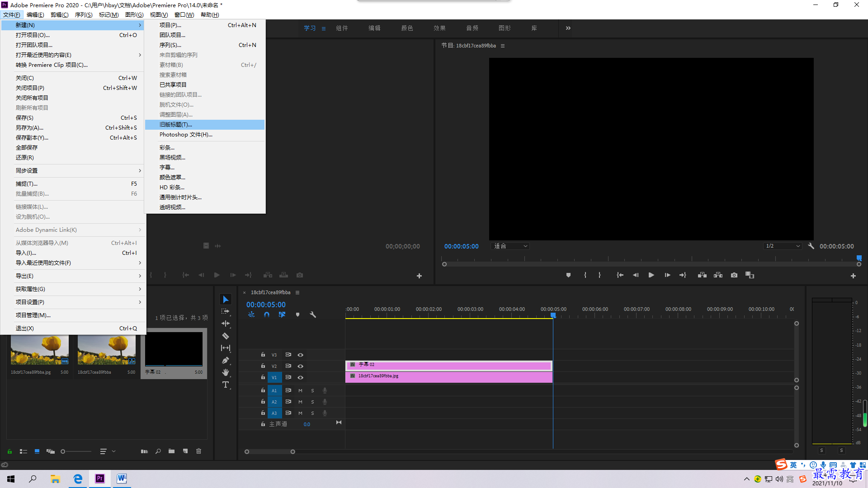
Task: Mute audio track A1
Action: [x=300, y=390]
